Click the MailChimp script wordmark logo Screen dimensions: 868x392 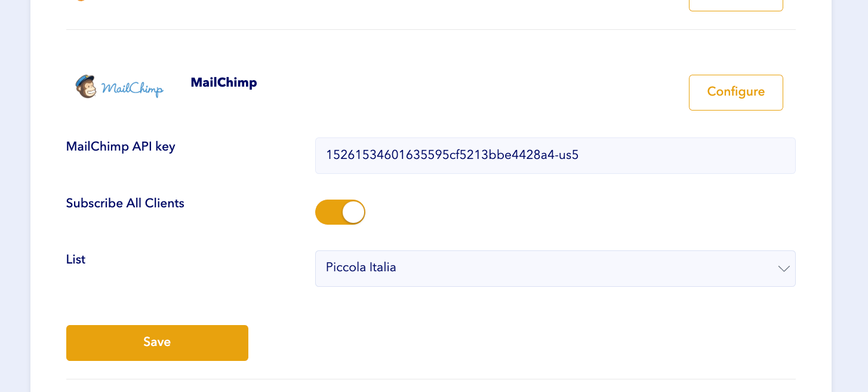coord(132,89)
